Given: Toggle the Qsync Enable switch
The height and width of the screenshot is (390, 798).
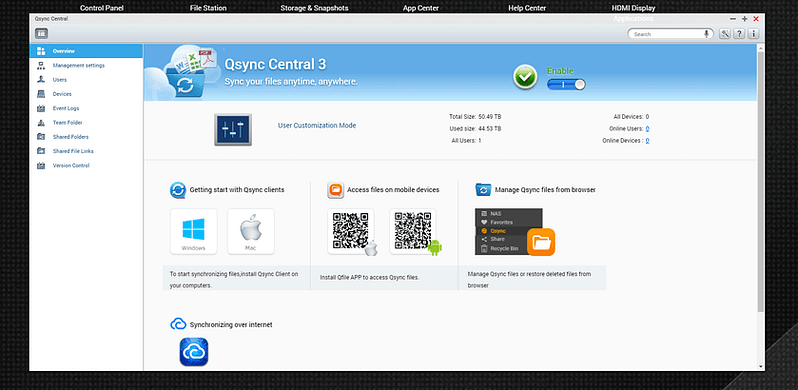Looking at the screenshot, I should (x=566, y=85).
